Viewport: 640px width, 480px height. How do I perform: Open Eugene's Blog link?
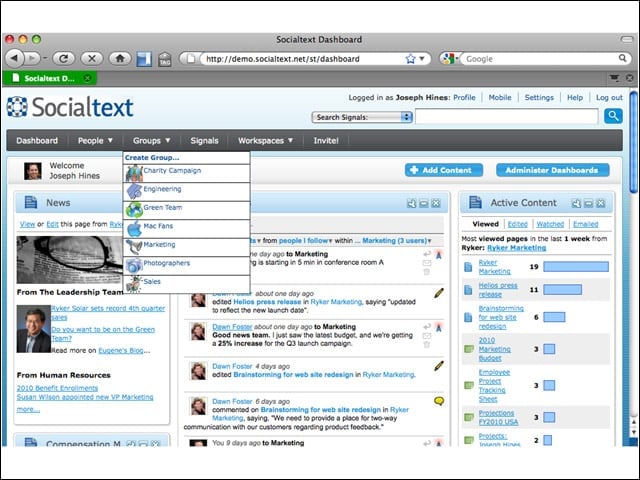pyautogui.click(x=121, y=351)
